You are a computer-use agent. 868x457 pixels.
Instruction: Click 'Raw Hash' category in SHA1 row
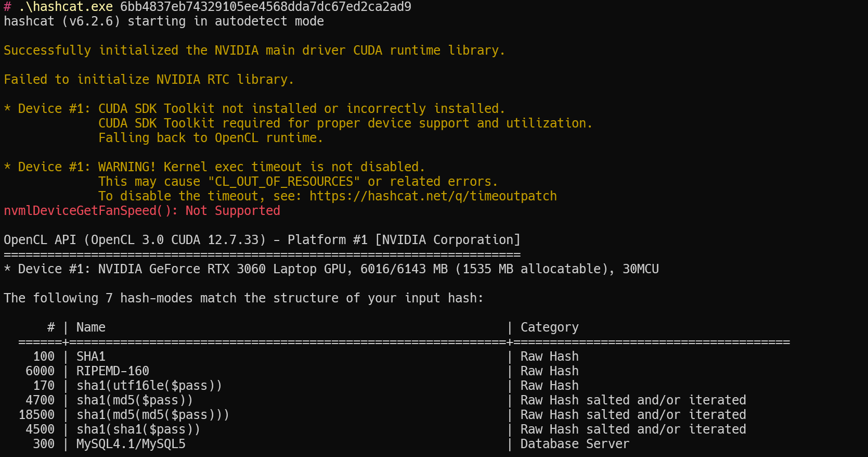click(550, 357)
